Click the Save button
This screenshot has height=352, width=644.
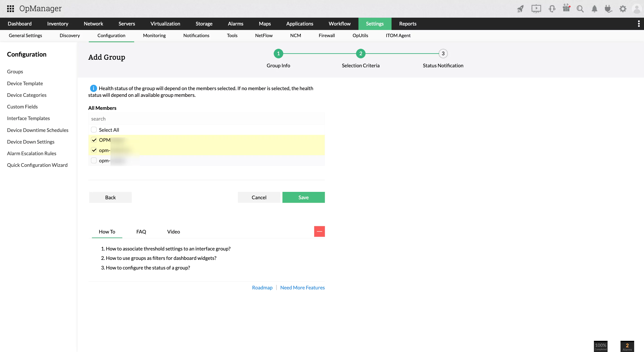click(x=303, y=197)
